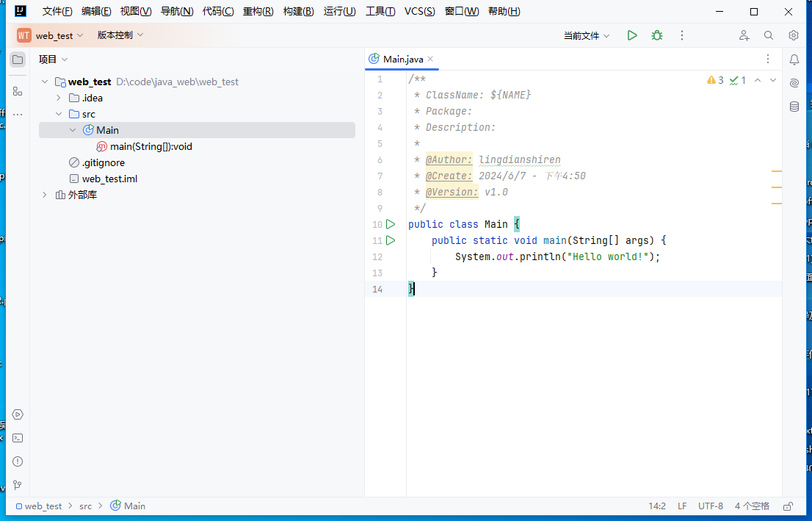Toggle the Project tool window folder icon

pyautogui.click(x=18, y=60)
